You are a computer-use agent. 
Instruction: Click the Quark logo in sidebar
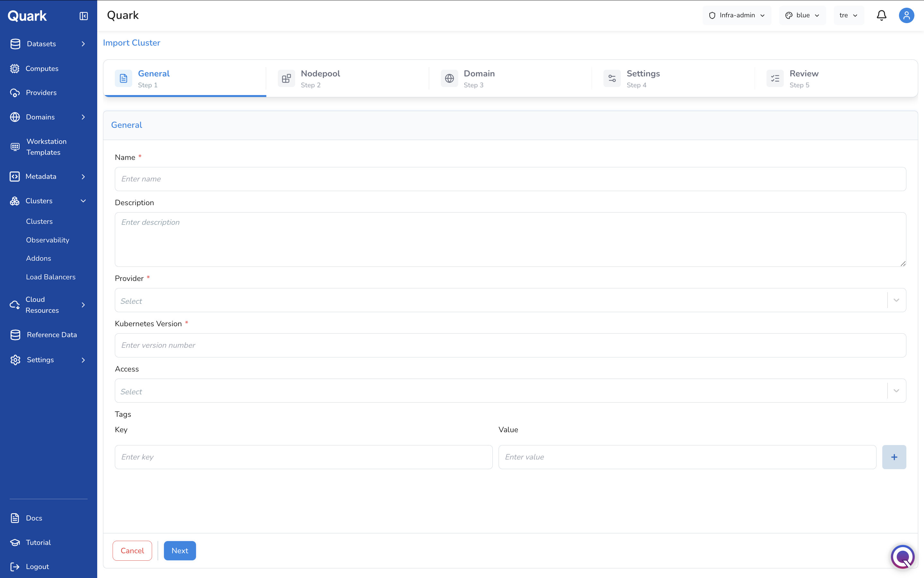[x=27, y=16]
